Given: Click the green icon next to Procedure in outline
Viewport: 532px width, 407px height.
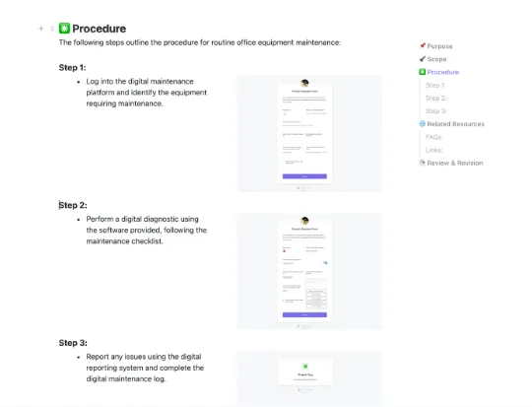Looking at the screenshot, I should (x=423, y=72).
